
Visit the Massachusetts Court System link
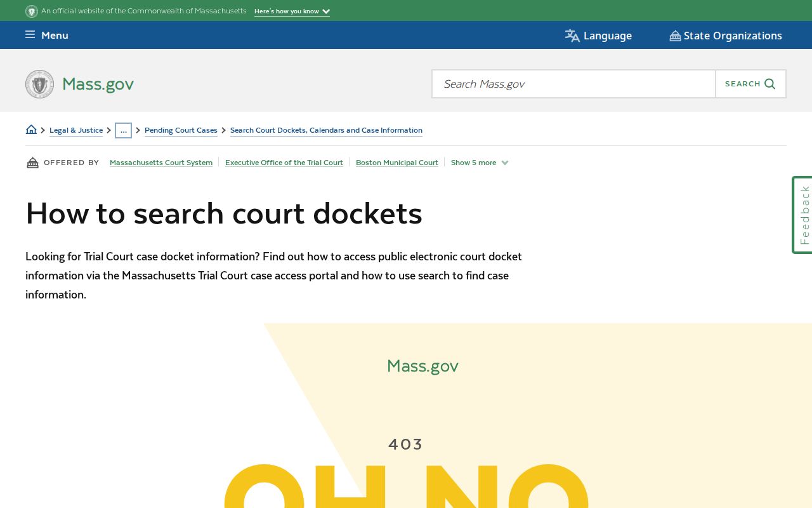click(x=161, y=163)
